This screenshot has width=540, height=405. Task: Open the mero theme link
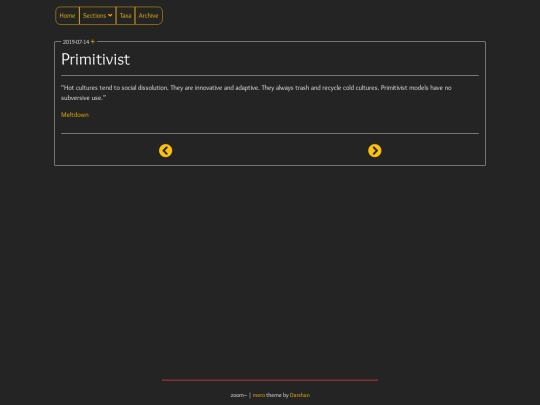click(259, 395)
